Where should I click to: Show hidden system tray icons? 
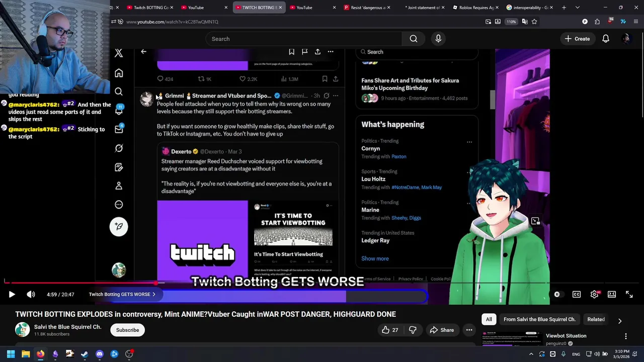point(531,354)
